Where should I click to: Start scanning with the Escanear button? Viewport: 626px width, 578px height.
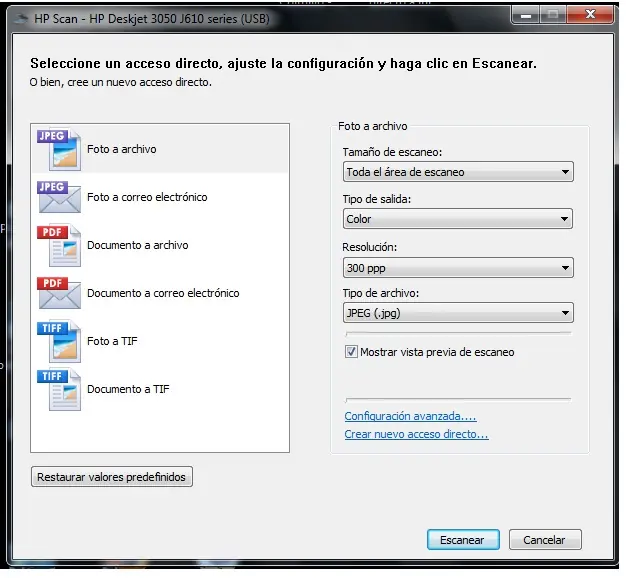point(463,540)
